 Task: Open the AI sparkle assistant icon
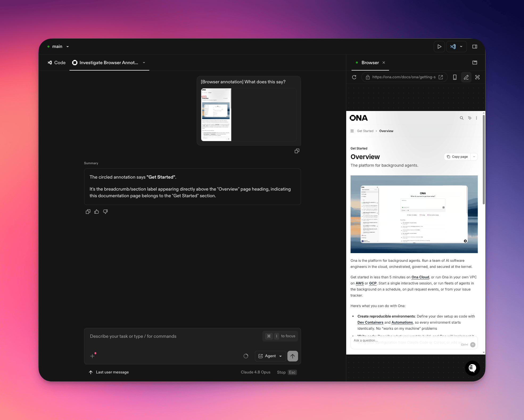(x=470, y=118)
